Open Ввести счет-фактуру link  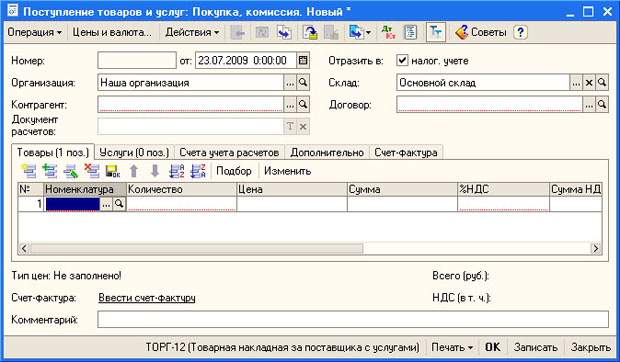[x=147, y=298]
